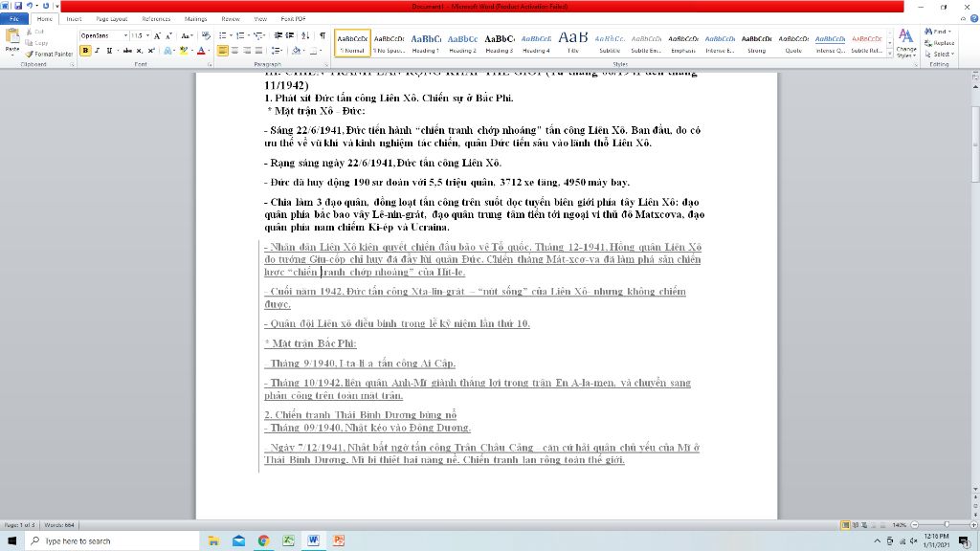Toggle Italic formatting
This screenshot has height=551, width=980.
point(98,51)
